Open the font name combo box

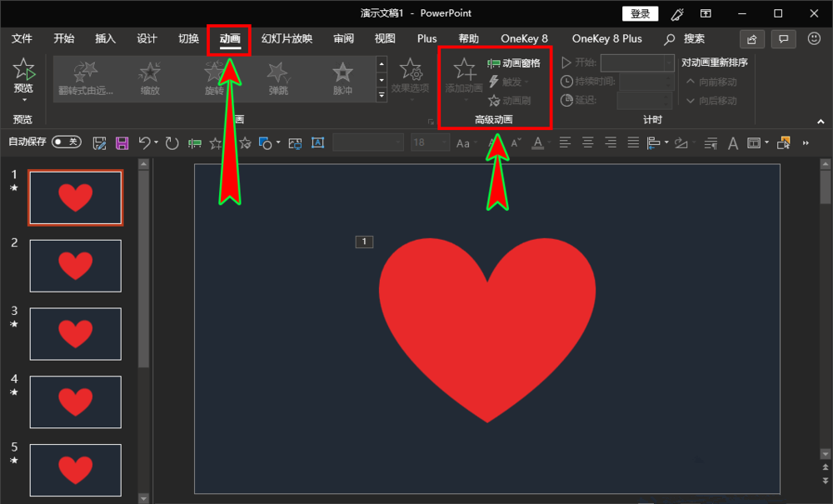(x=367, y=142)
